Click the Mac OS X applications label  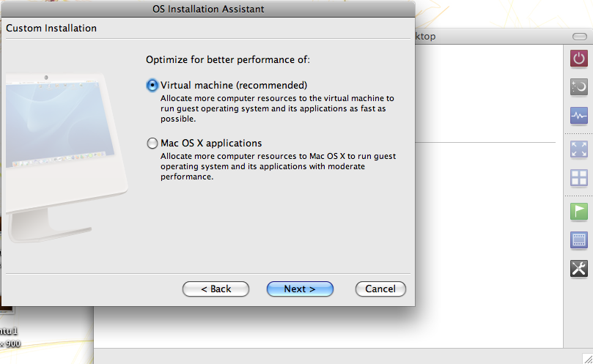[x=211, y=144]
